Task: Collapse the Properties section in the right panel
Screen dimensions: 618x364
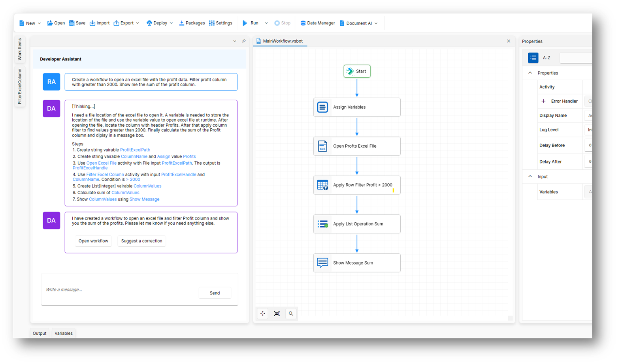Action: click(530, 73)
